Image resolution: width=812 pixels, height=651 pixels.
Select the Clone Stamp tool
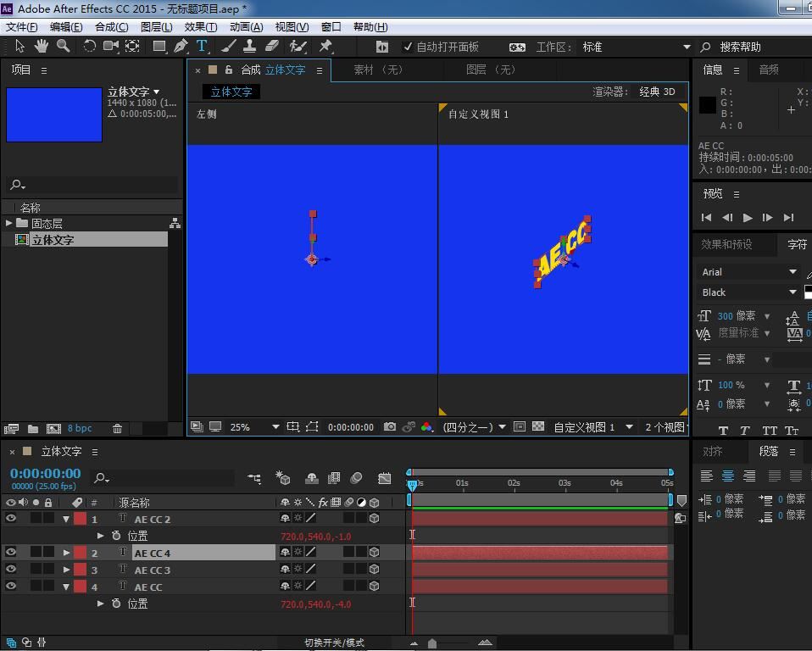click(x=249, y=46)
